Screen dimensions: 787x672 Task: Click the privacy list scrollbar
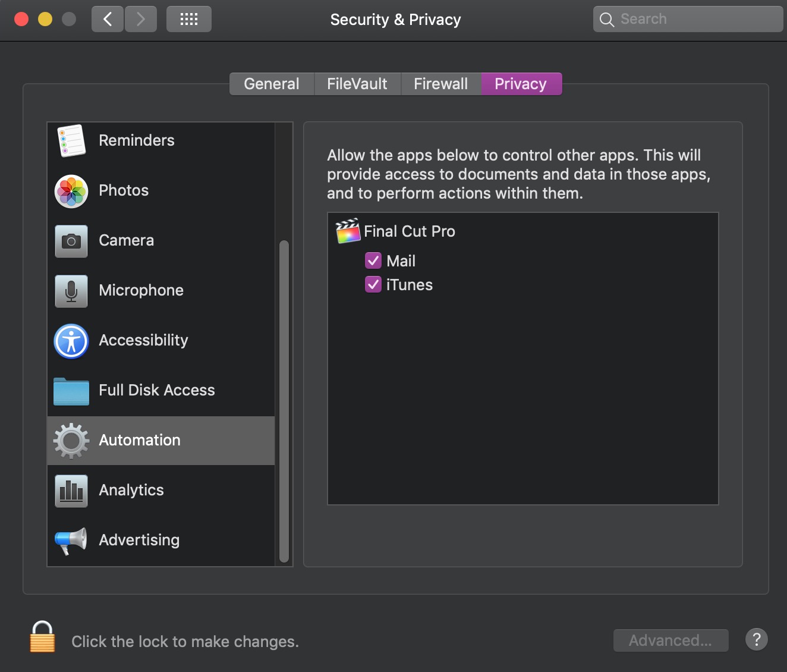click(284, 401)
